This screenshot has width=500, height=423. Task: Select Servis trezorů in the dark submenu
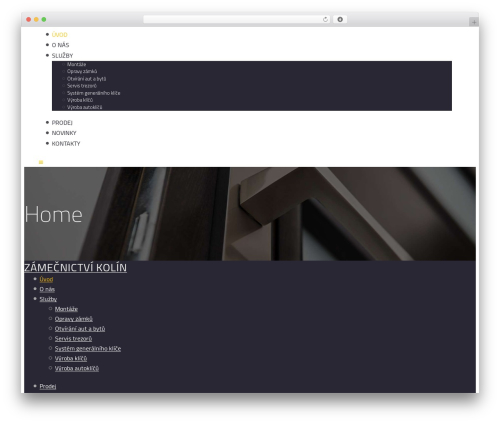tap(82, 86)
